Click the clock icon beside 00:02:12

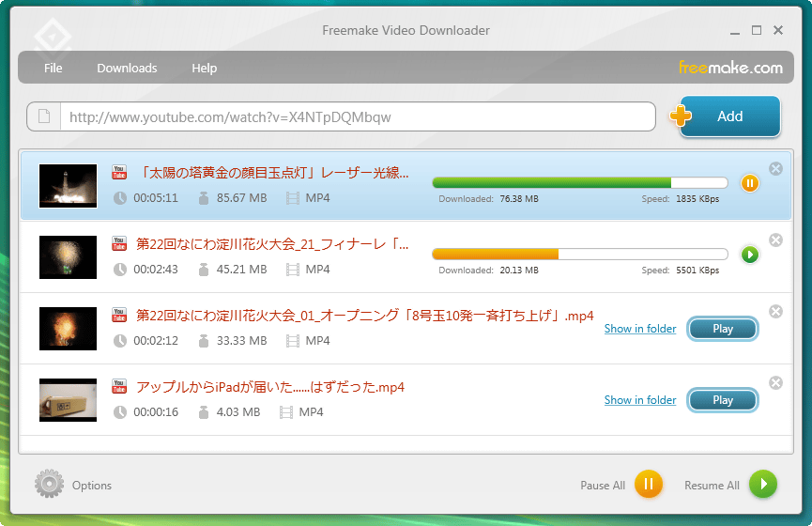tap(120, 341)
